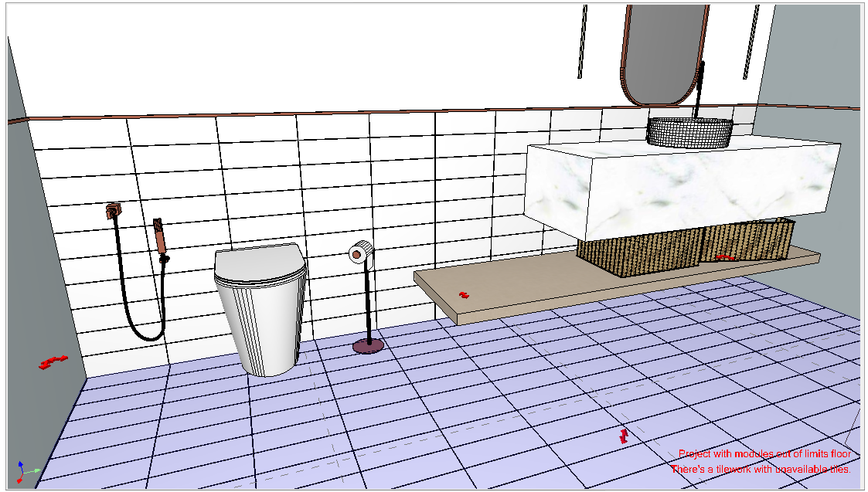Select the left vertical pendant light bar
Screen dimensions: 868x492
[x=582, y=42]
